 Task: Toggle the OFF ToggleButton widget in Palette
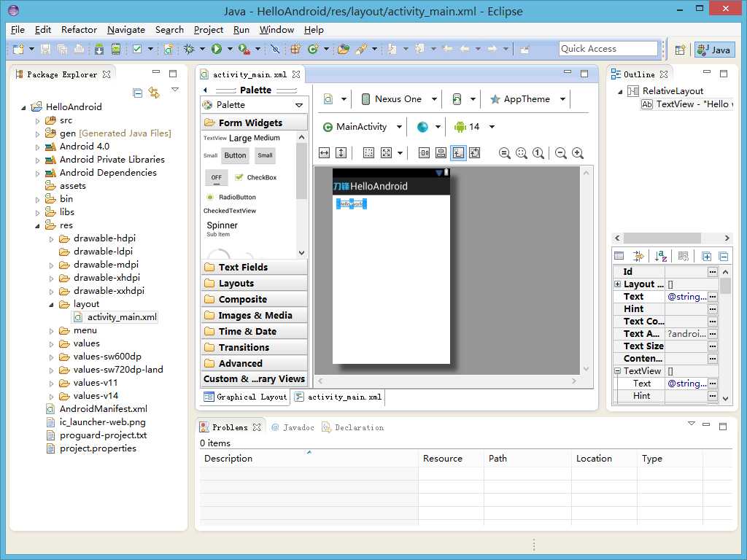tap(216, 178)
